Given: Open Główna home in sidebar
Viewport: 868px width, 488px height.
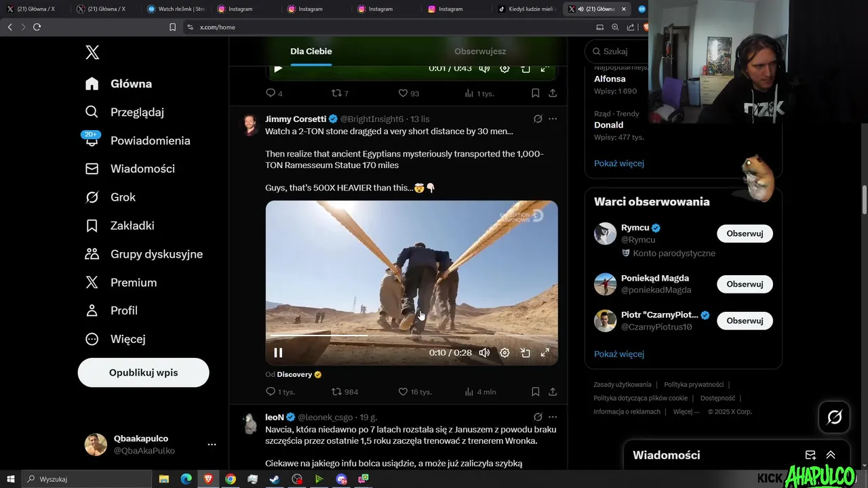Looking at the screenshot, I should pyautogui.click(x=119, y=84).
